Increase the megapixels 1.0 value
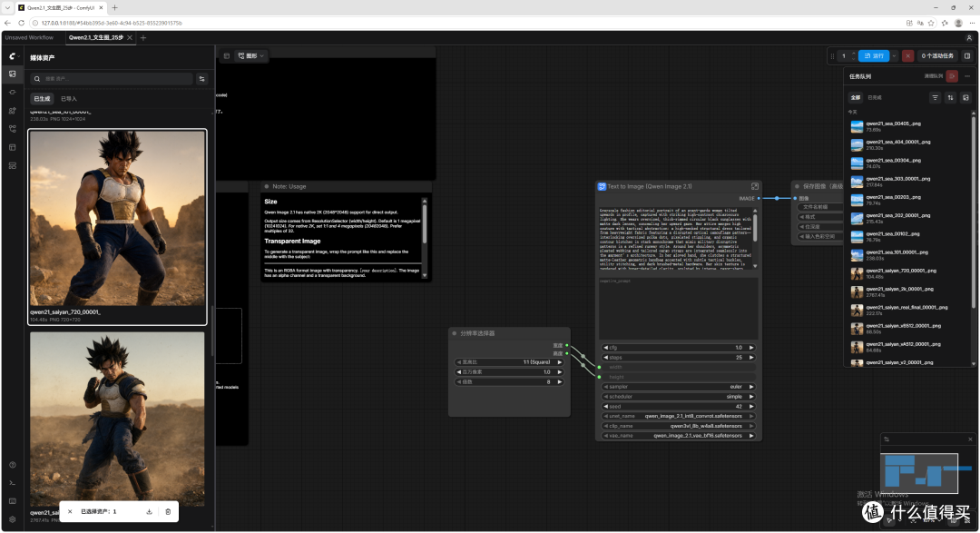 559,372
